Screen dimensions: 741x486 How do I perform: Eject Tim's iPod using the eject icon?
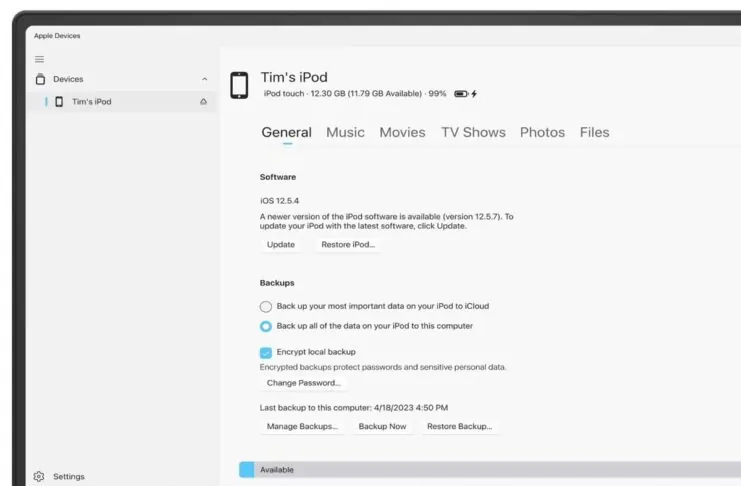point(203,102)
